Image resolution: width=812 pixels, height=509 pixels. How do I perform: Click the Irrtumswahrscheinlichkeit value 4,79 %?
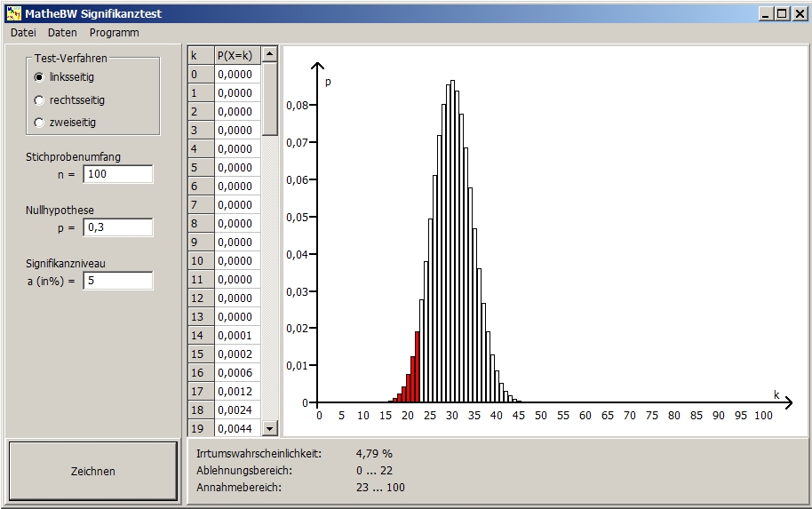coord(374,454)
